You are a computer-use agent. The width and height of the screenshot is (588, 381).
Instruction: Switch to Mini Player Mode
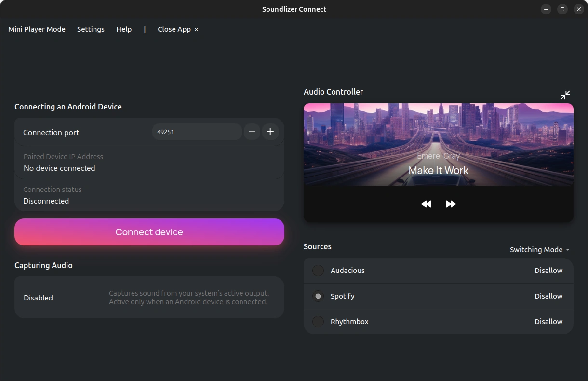pos(37,29)
